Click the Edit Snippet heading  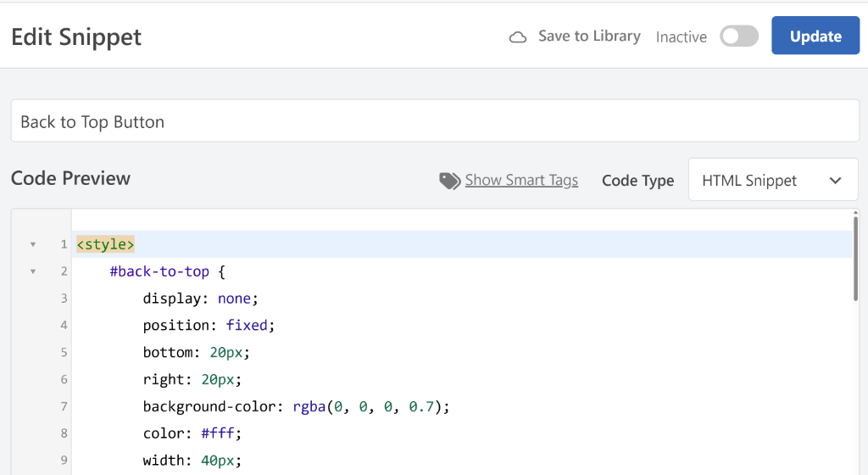(76, 37)
